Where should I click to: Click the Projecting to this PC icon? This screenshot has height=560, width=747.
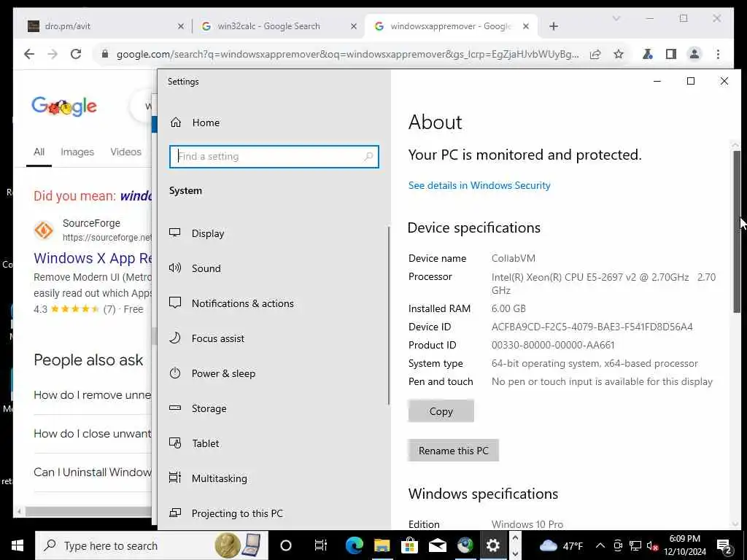pos(175,513)
